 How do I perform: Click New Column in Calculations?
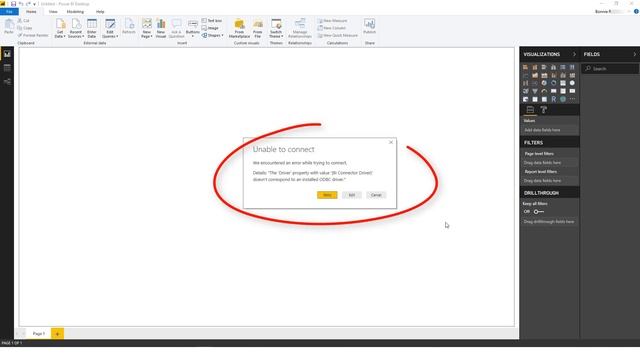click(x=331, y=28)
